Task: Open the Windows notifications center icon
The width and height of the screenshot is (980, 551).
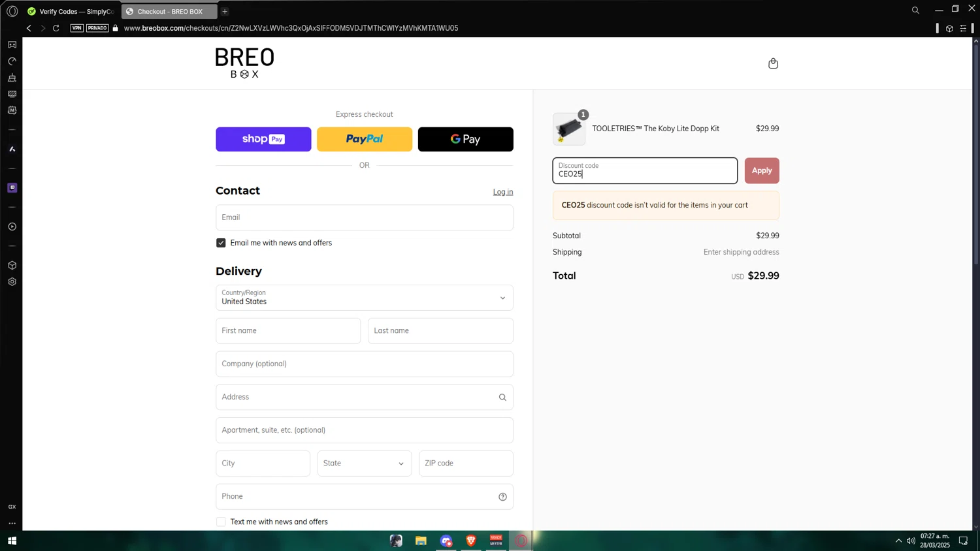Action: pos(963,541)
